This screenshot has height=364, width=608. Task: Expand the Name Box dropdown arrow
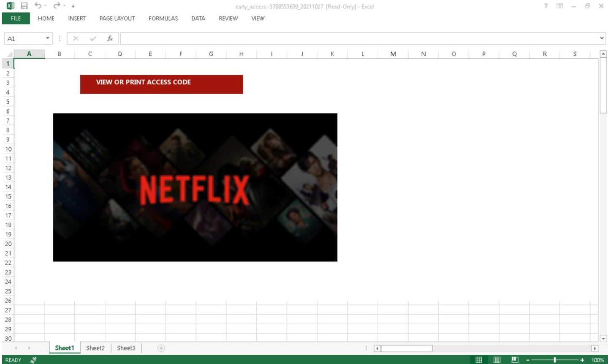pos(47,38)
